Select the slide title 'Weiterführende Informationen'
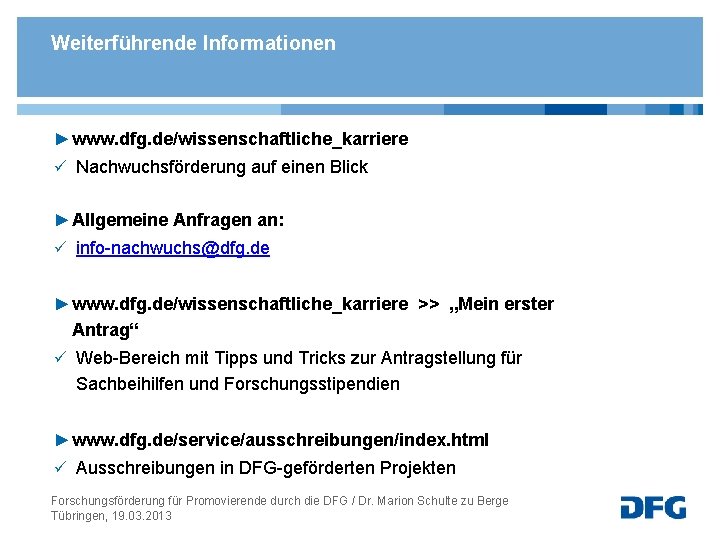The height and width of the screenshot is (540, 720). tap(193, 43)
